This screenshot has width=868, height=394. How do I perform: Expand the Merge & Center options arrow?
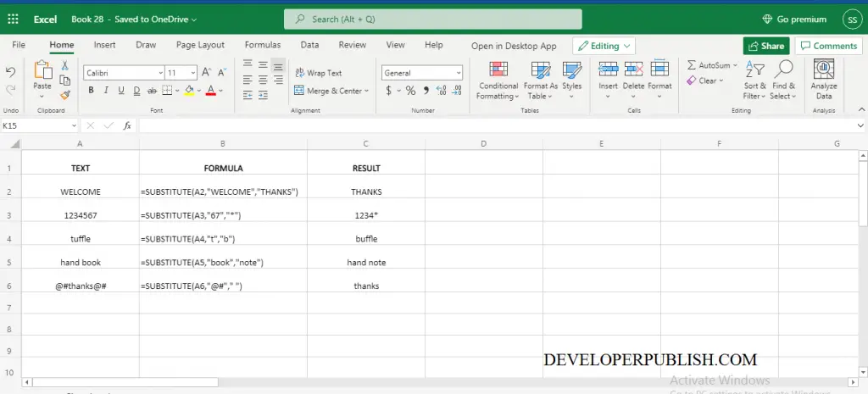(366, 91)
